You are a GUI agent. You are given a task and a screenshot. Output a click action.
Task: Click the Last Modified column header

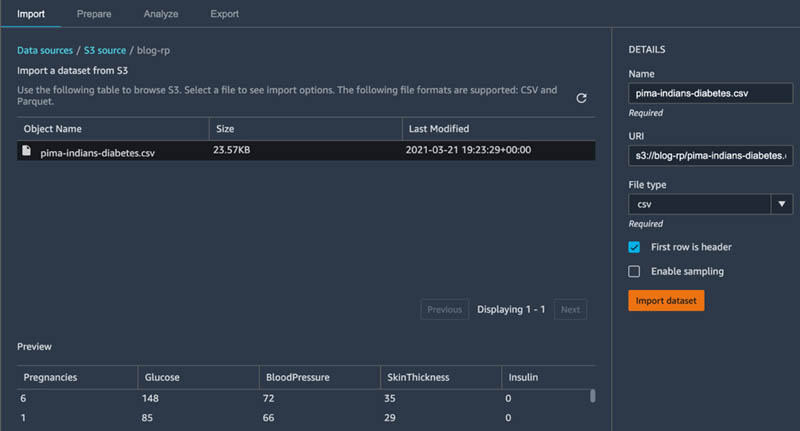(439, 129)
